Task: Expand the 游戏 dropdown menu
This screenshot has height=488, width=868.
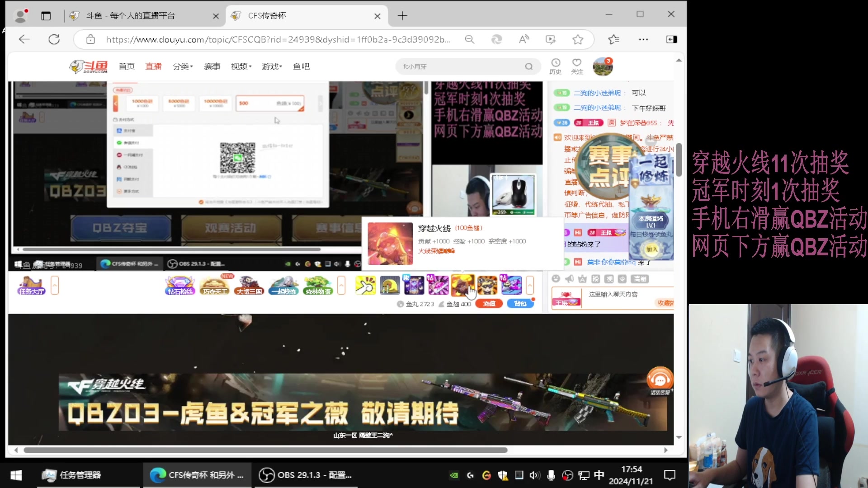Action: coord(272,66)
